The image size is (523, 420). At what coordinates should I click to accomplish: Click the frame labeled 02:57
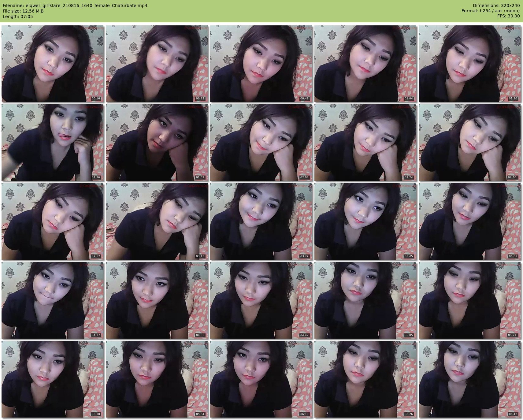tap(53, 221)
